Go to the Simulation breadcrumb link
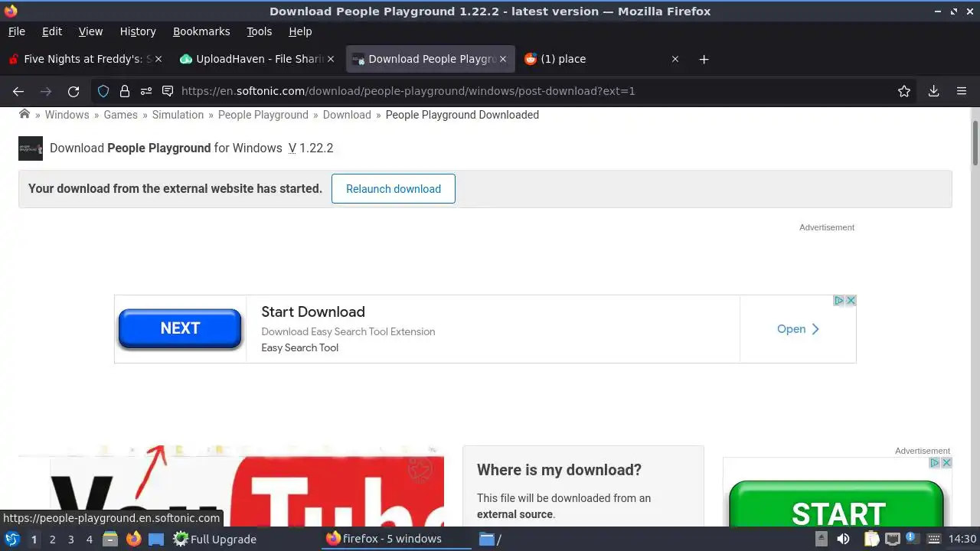The image size is (980, 551). click(178, 115)
